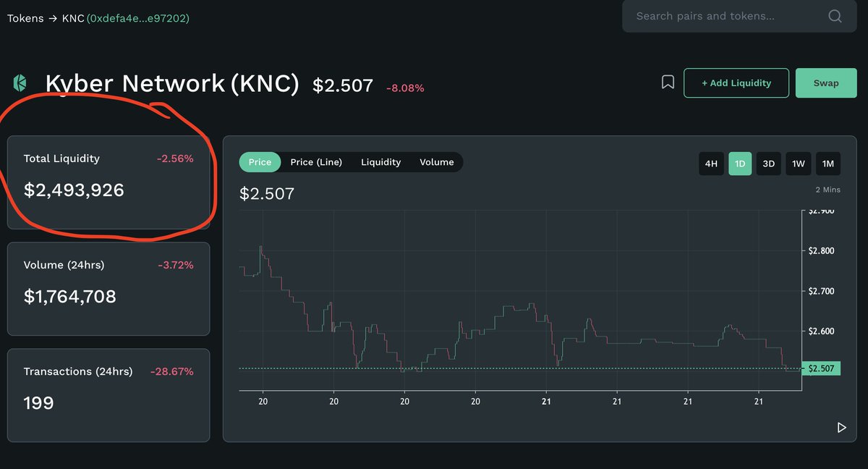
Task: Click the 2 Mins interval label
Action: tap(828, 190)
